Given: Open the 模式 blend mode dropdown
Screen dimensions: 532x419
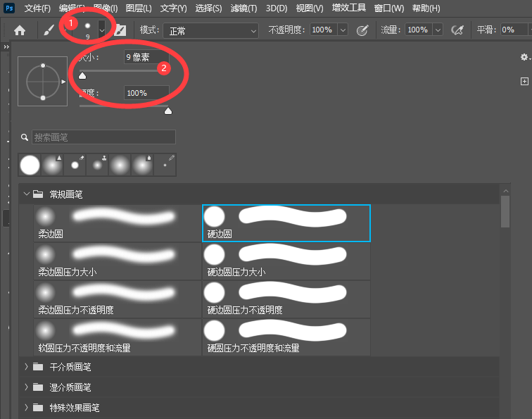Looking at the screenshot, I should pyautogui.click(x=210, y=31).
